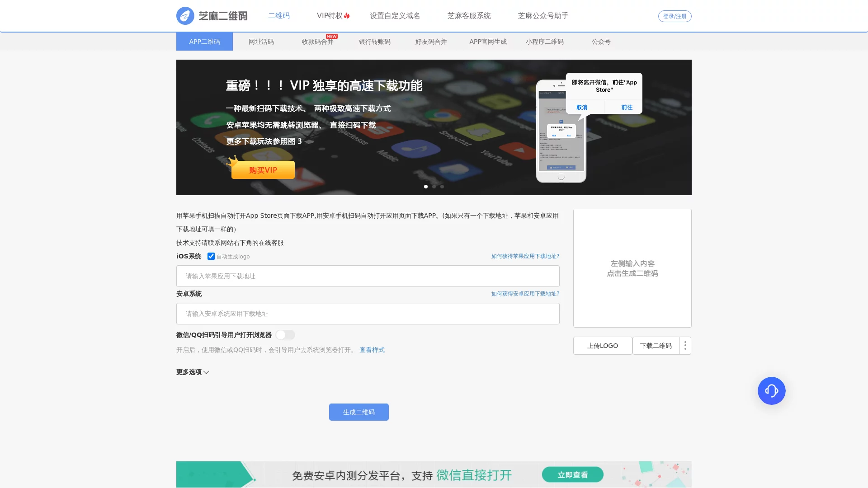
Task: Go to the second carousel slide dot
Action: click(x=434, y=187)
